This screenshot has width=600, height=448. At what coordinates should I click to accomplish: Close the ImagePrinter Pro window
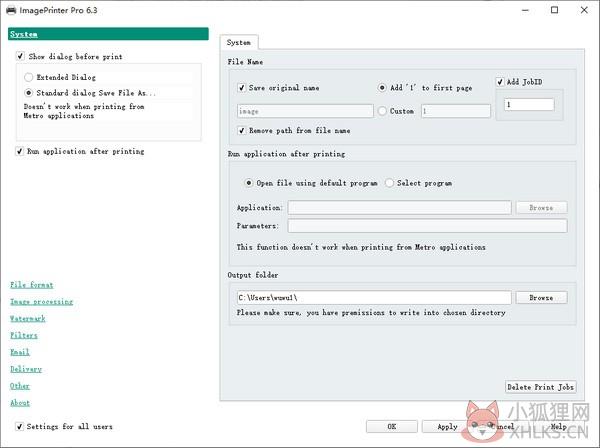(x=584, y=10)
